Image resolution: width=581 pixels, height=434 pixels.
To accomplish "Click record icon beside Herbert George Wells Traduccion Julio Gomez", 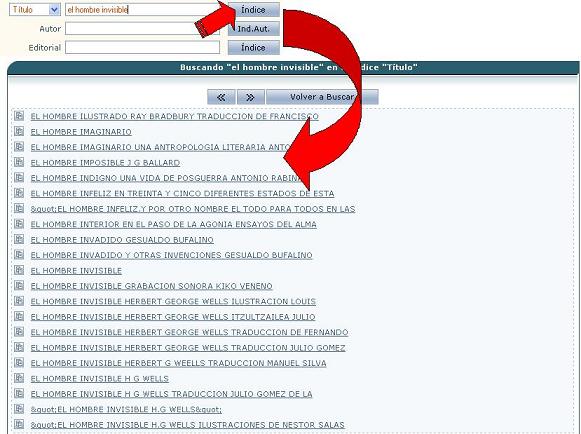I will point(19,347).
